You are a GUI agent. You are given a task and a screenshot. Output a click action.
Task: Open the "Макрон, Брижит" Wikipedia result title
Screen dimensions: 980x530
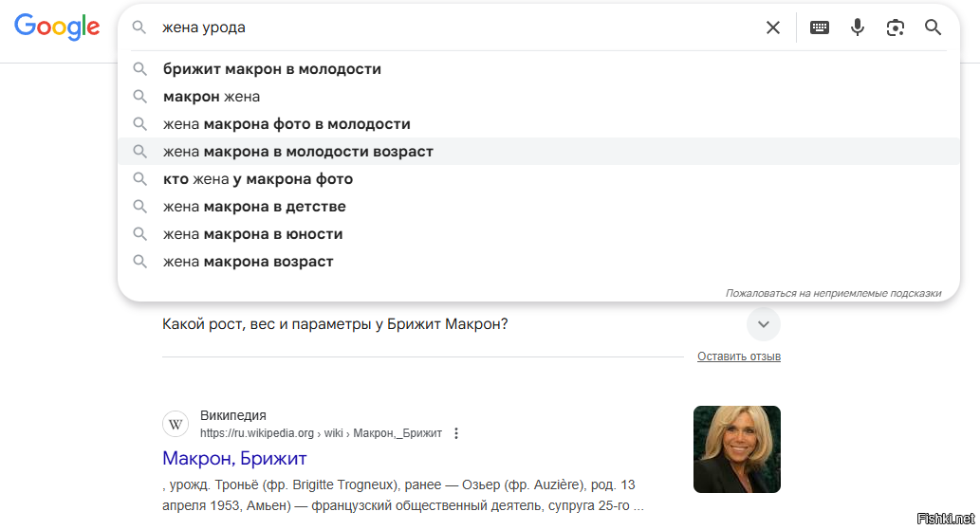point(234,459)
